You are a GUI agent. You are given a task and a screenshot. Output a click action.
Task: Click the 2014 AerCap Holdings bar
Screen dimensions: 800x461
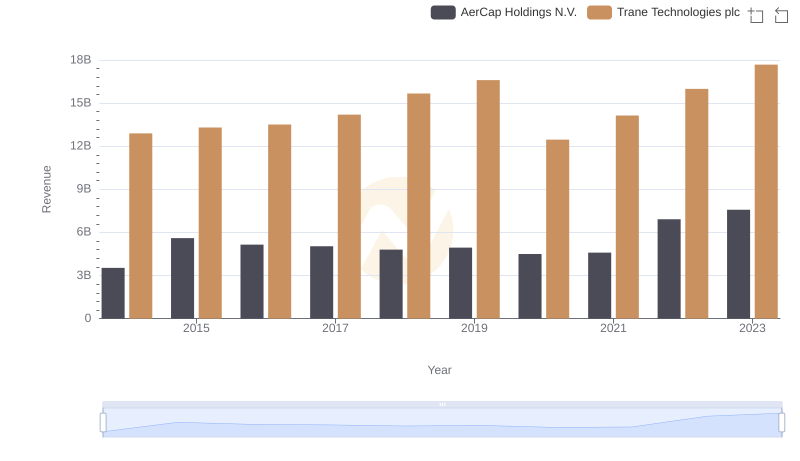coord(113,293)
